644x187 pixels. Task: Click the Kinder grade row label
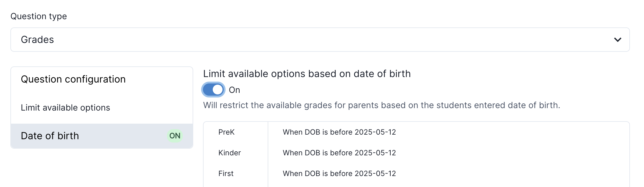(x=230, y=153)
